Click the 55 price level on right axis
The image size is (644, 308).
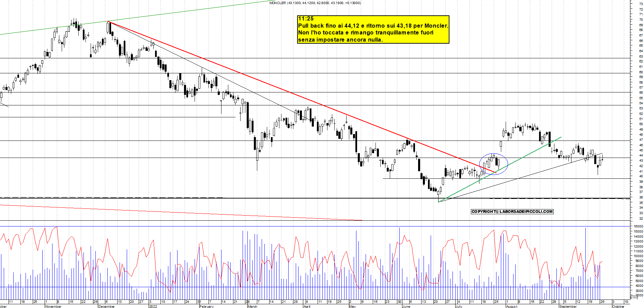(x=641, y=98)
